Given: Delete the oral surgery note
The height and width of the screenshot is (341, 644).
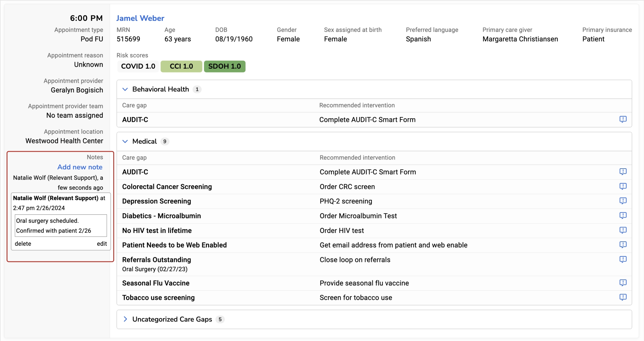Looking at the screenshot, I should click(23, 244).
